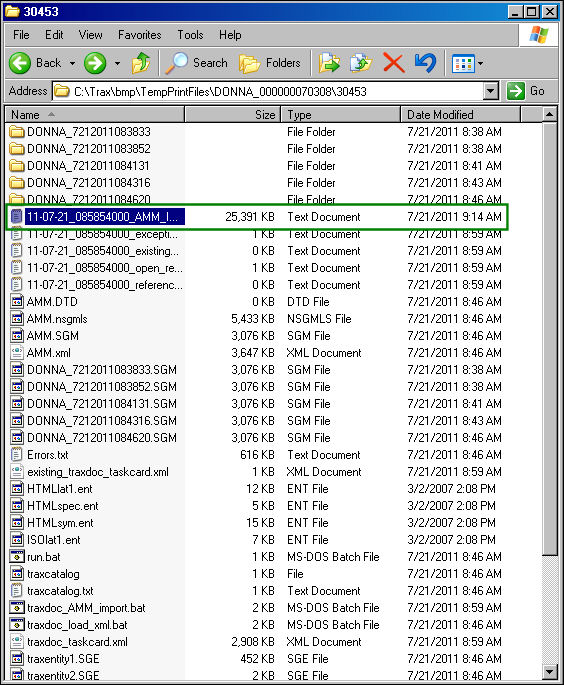
Task: Select the existing_traxdoc_taskcard.xml file name
Action: tap(98, 472)
